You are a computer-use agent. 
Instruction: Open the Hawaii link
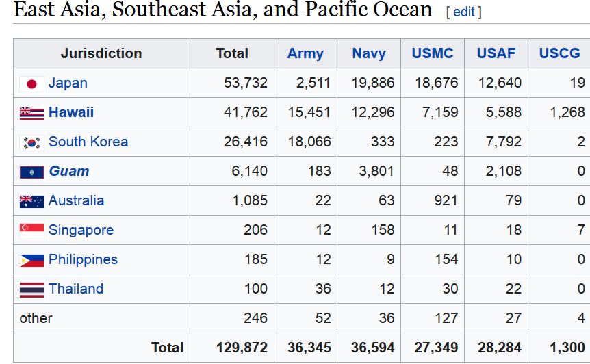[x=71, y=112]
